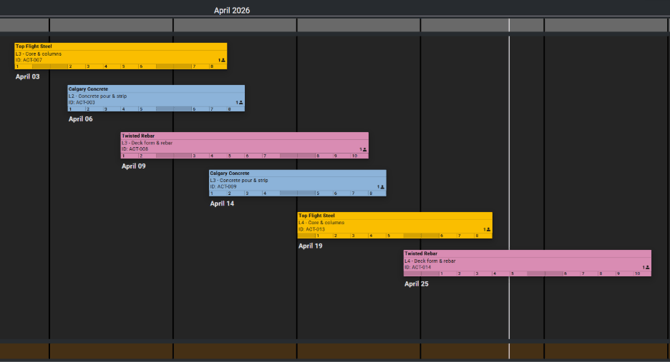This screenshot has width=670, height=362.
Task: Select the Top Flight Steel L3 Core & columns bar
Action: tap(120, 56)
